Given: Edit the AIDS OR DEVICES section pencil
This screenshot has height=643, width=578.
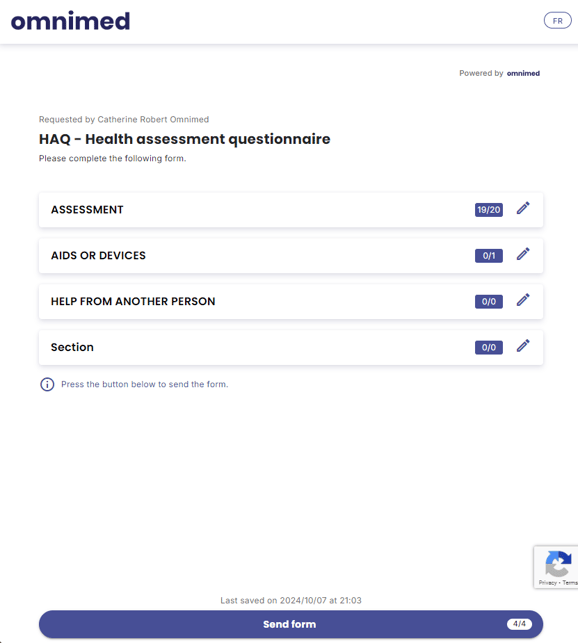Looking at the screenshot, I should [x=523, y=254].
